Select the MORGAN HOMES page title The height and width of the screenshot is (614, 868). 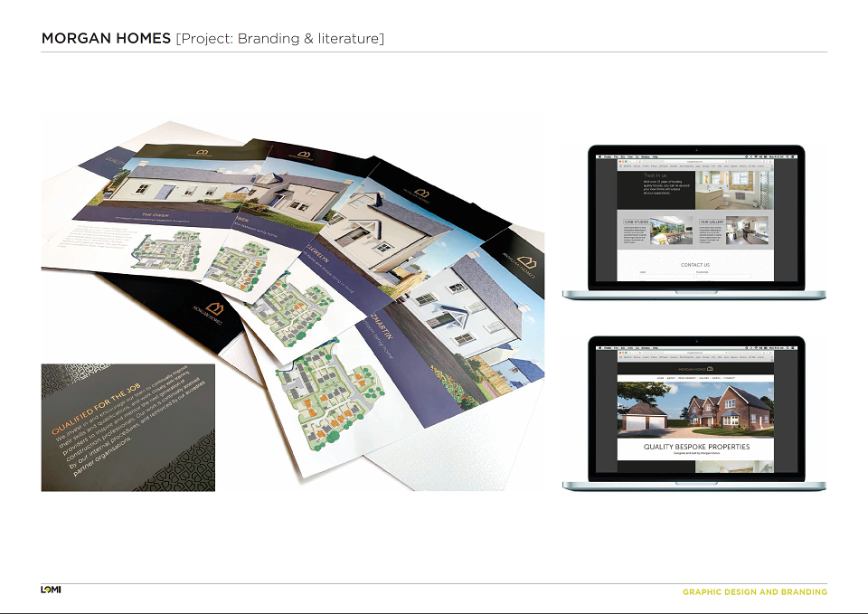106,38
